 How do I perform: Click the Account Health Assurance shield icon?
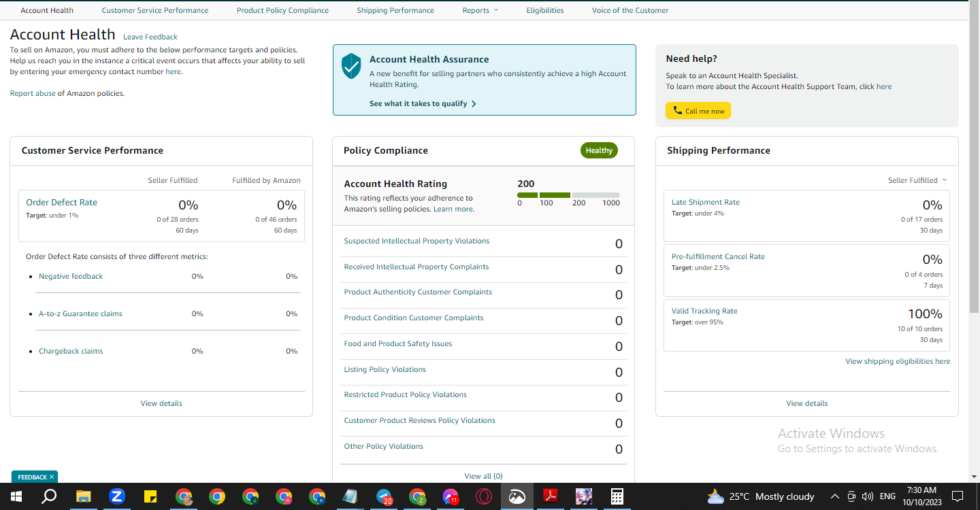click(351, 65)
